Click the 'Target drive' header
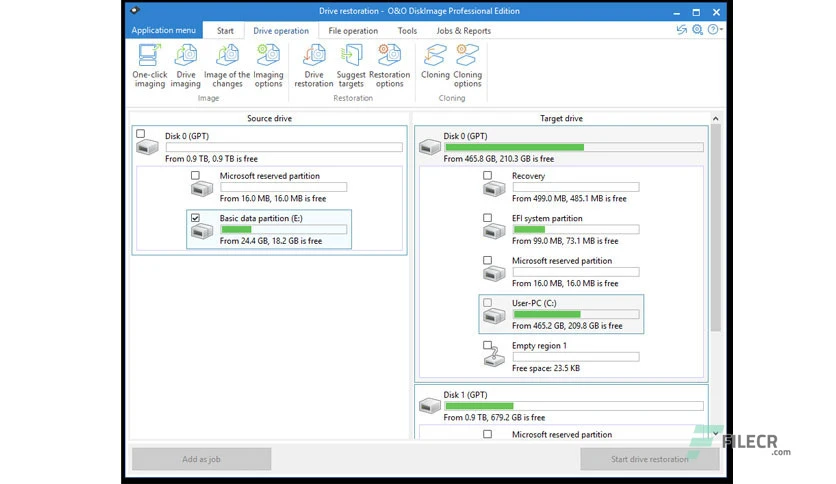Image resolution: width=836 pixels, height=484 pixels. point(561,118)
